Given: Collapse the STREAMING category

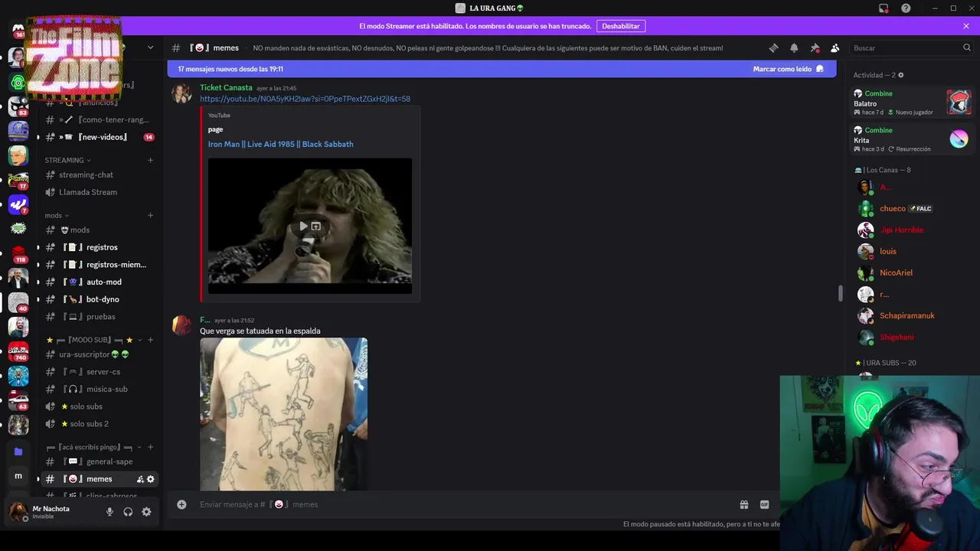Looking at the screenshot, I should click(x=67, y=160).
